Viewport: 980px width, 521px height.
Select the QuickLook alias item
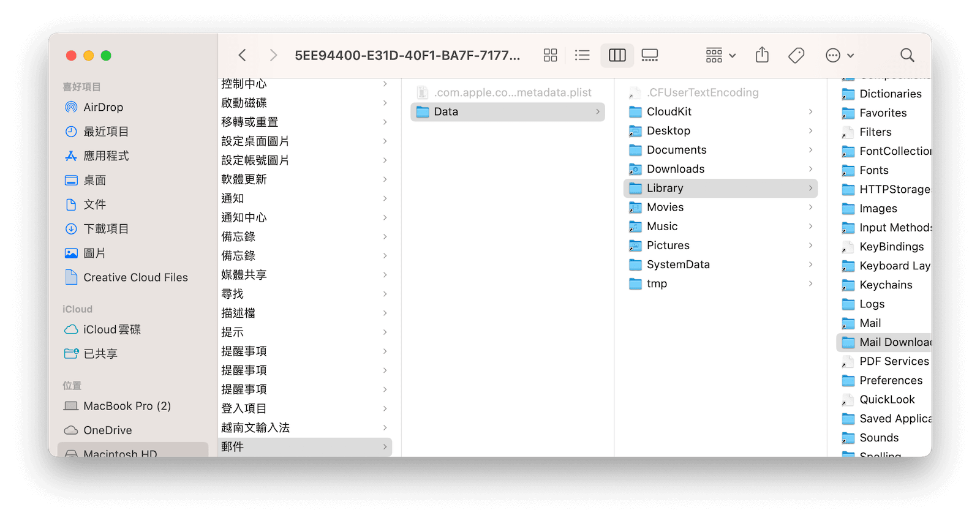[x=884, y=399]
